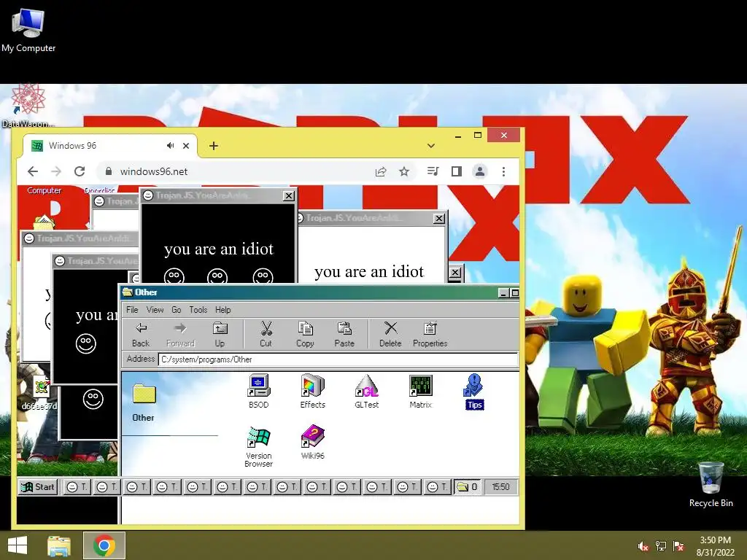Open the Recycle Bin
The width and height of the screenshot is (747, 560).
(711, 485)
